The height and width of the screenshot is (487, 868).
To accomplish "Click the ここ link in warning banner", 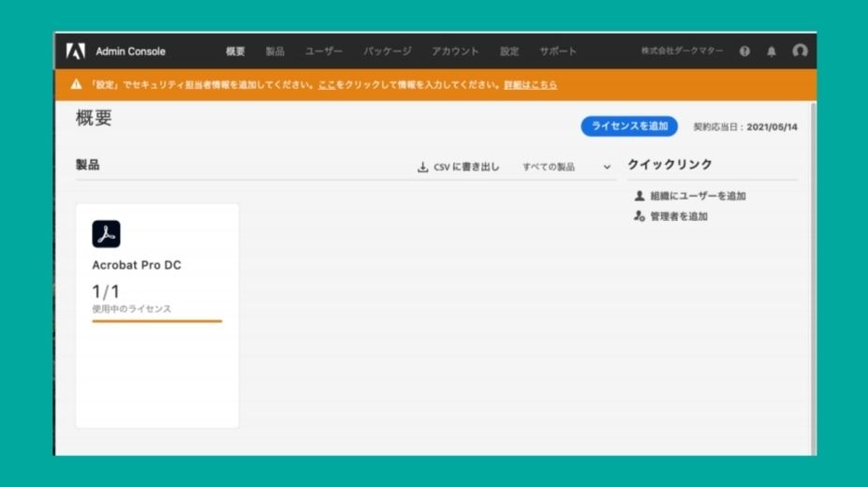I will tap(327, 84).
